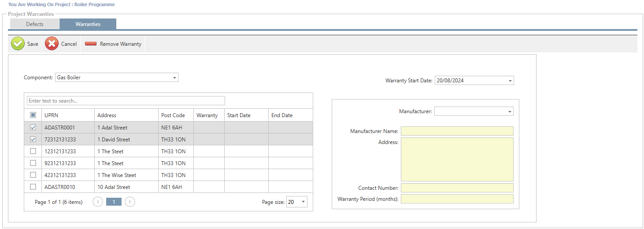Focus the Warranty Period (months) field
Viewport: 644px width, 229px height.
(457, 199)
